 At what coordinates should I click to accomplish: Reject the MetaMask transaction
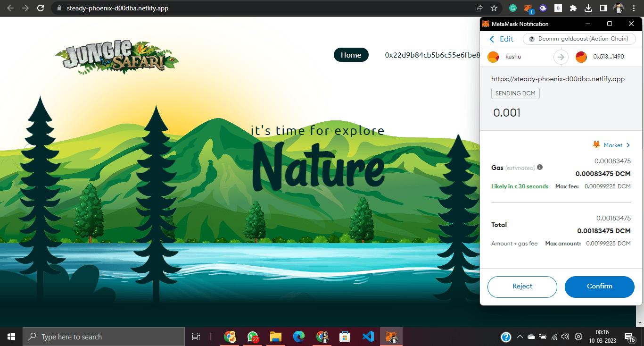[522, 287]
